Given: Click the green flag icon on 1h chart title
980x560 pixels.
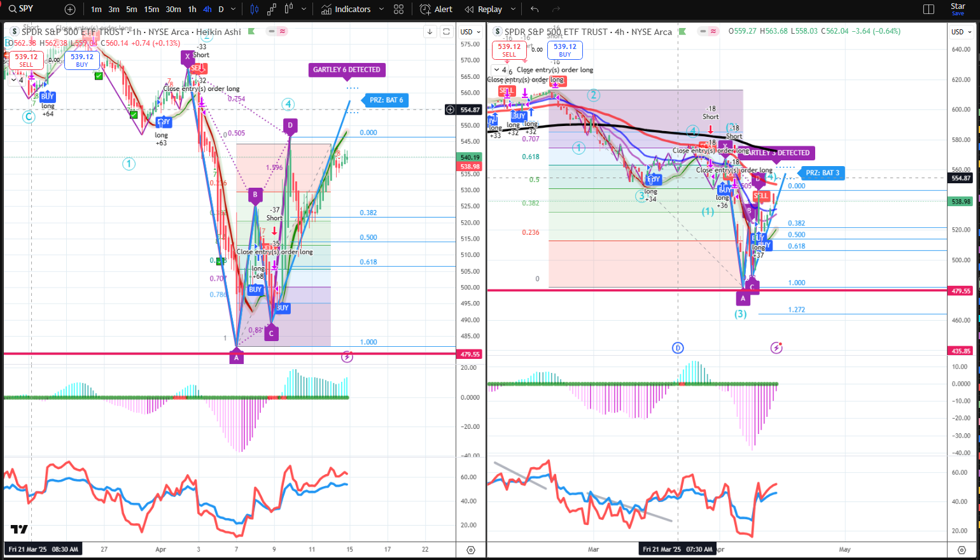Looking at the screenshot, I should click(x=252, y=31).
